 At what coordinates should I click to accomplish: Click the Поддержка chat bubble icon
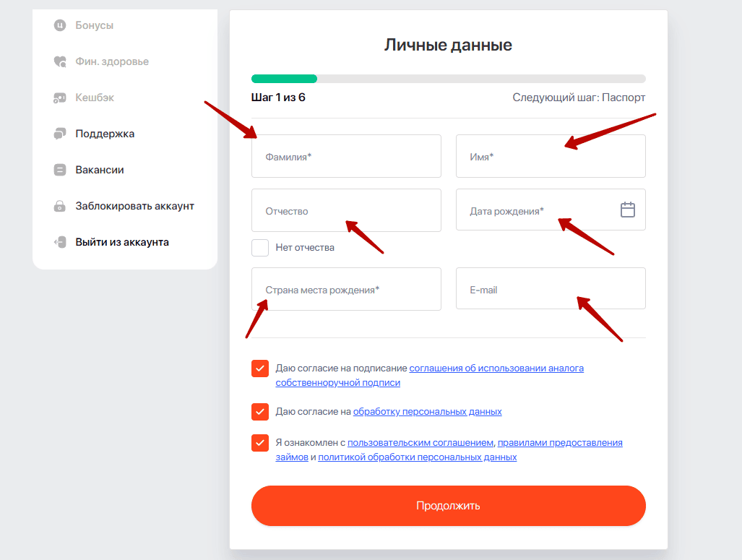[60, 134]
